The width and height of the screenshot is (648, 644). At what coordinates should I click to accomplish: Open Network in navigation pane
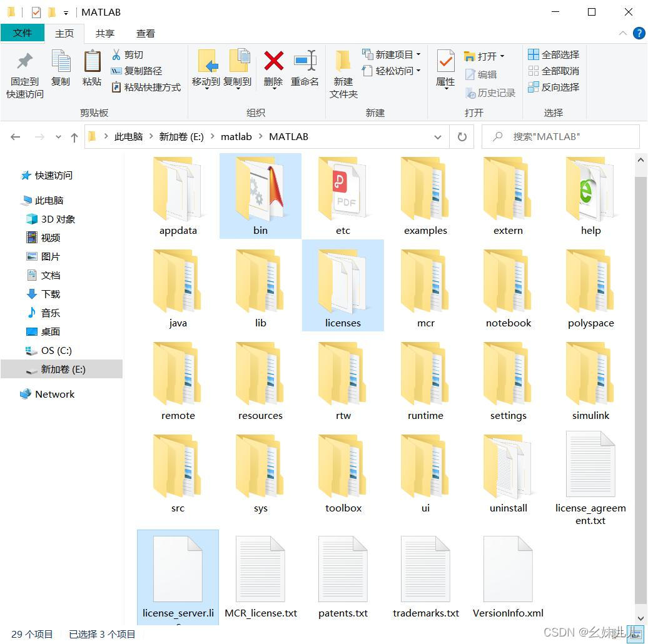point(48,394)
